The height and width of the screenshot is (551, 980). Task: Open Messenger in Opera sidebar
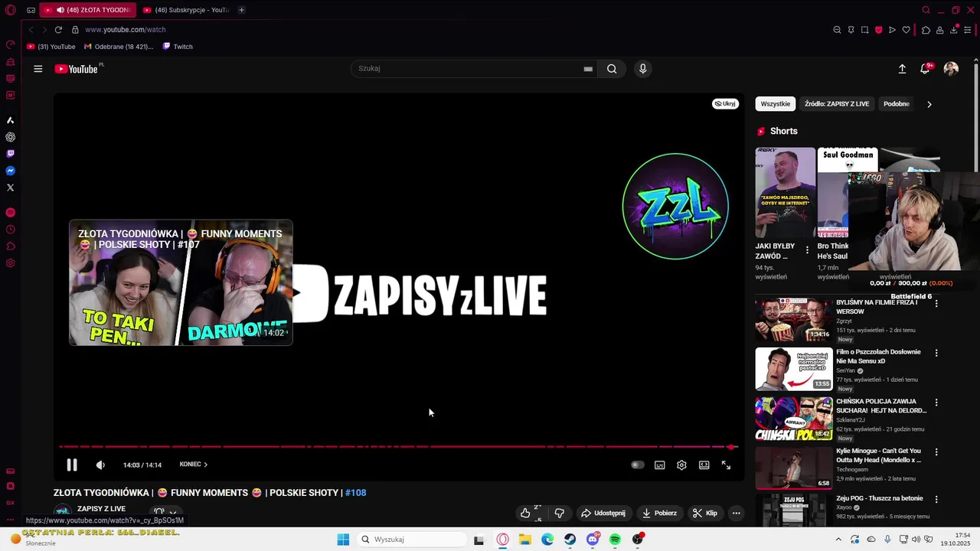[x=10, y=171]
